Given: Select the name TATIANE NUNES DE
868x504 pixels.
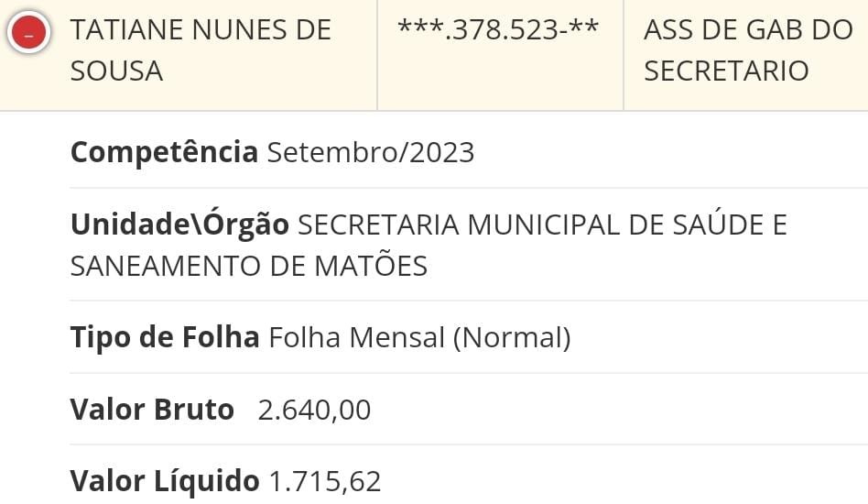Looking at the screenshot, I should point(201,30).
